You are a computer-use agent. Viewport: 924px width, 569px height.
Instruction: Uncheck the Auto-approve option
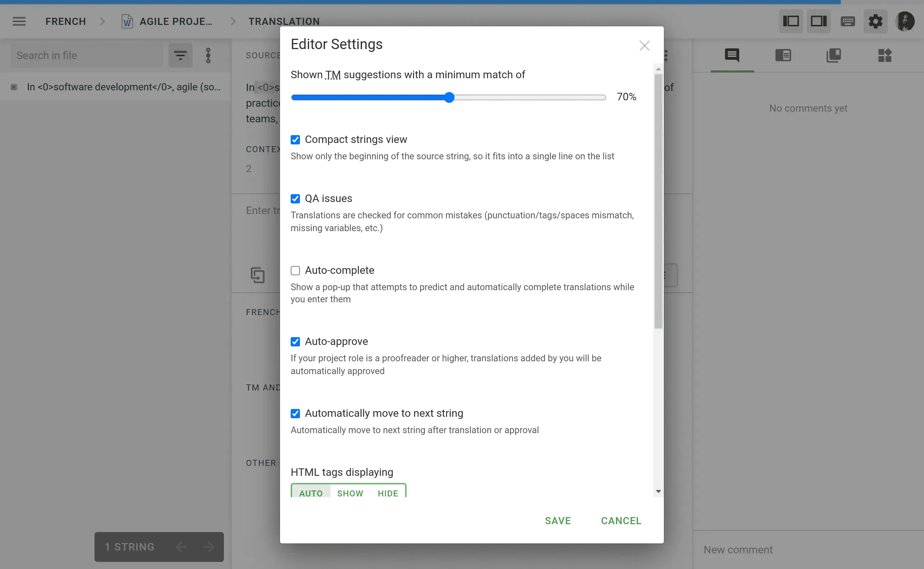click(x=295, y=342)
